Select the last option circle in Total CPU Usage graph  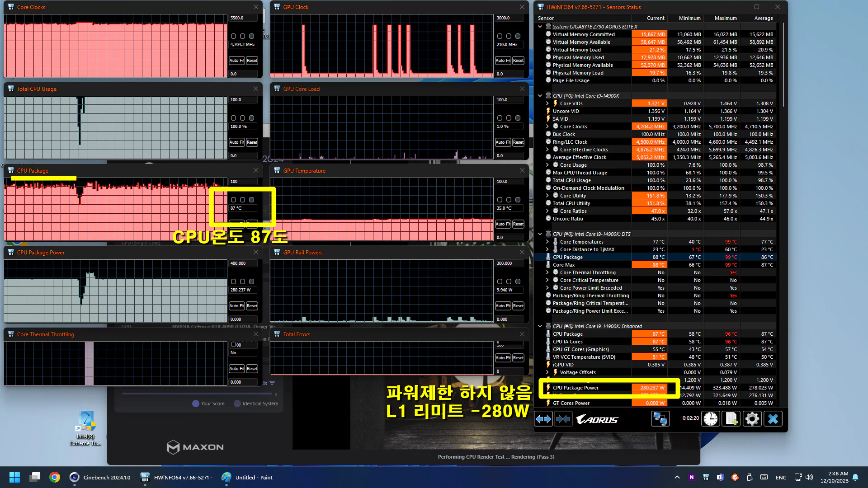pyautogui.click(x=251, y=118)
